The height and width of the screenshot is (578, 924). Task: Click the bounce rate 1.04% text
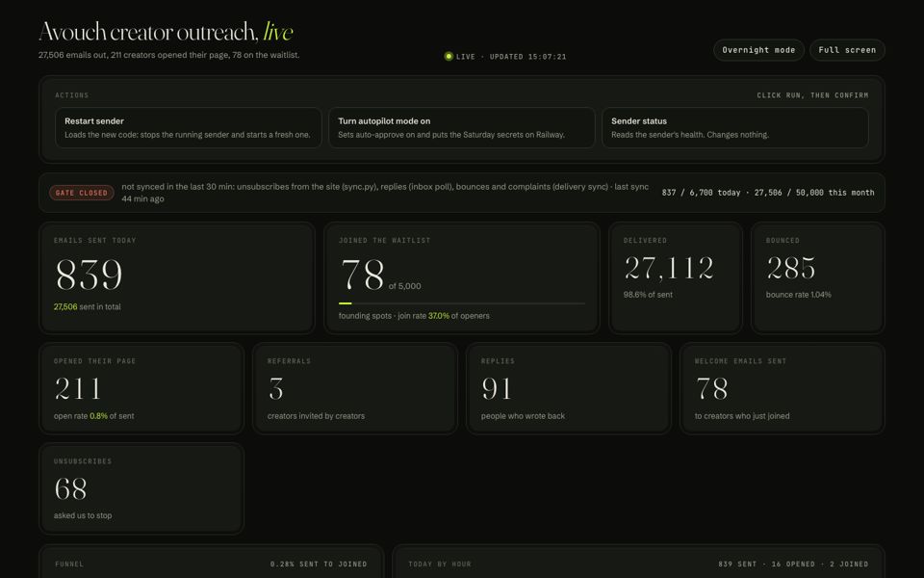click(799, 295)
